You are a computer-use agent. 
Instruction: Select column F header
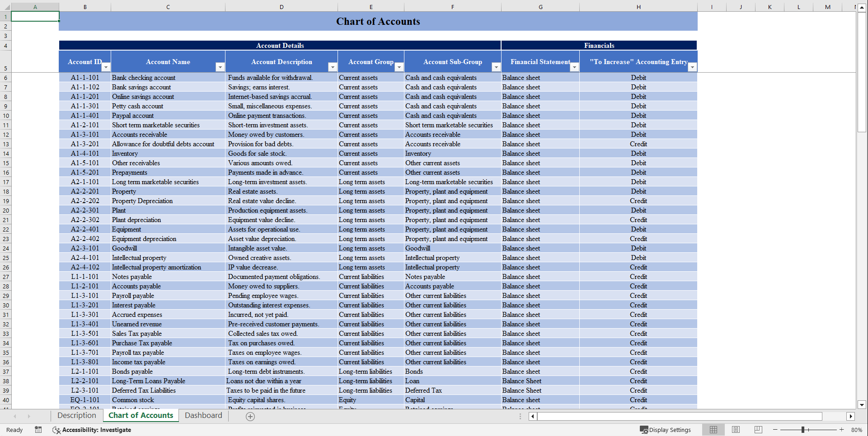click(452, 7)
